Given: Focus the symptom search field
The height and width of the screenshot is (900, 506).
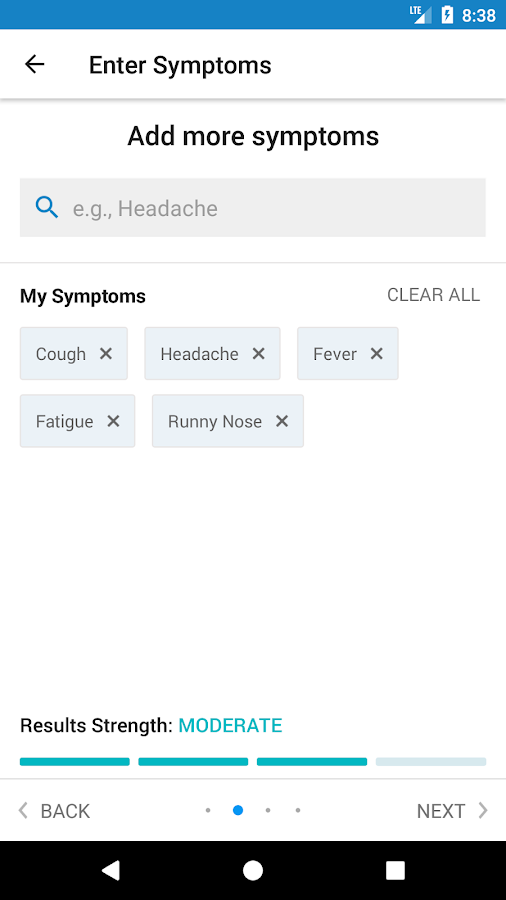Looking at the screenshot, I should 252,207.
